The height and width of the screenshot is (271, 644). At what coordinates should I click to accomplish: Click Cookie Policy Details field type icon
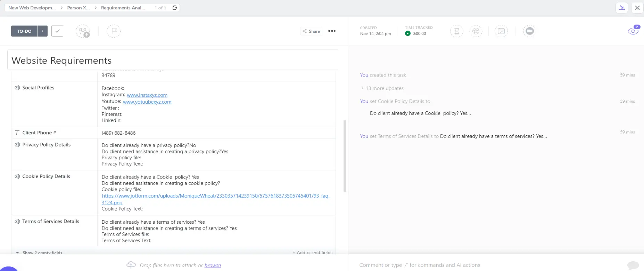coord(17,176)
